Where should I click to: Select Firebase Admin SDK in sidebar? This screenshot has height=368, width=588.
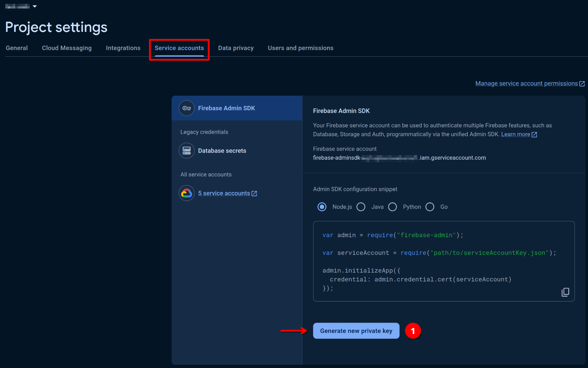click(237, 108)
